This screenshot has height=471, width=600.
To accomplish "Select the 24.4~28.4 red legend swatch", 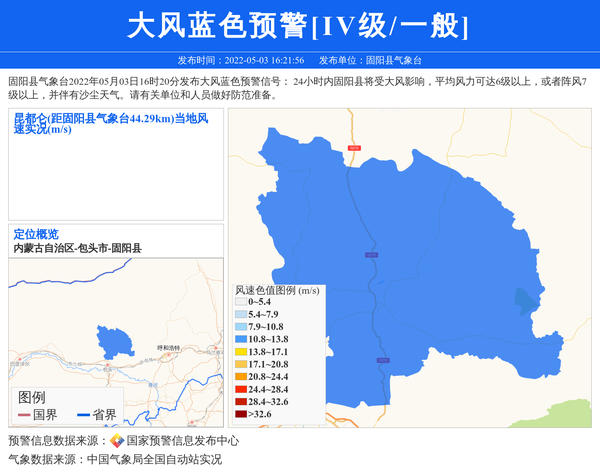I will 240,389.
